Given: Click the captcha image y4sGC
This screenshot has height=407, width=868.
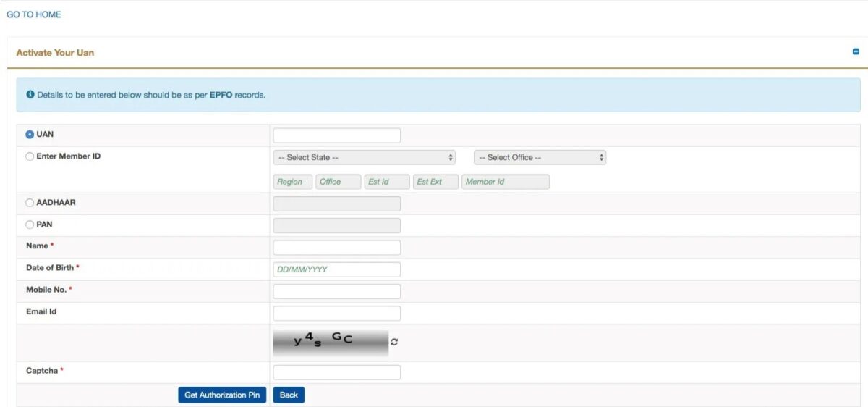Looking at the screenshot, I should pos(331,342).
